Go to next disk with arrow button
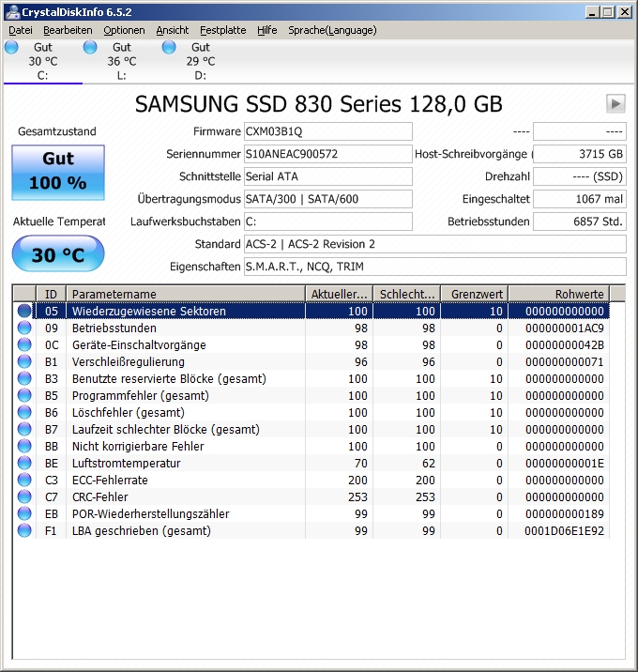This screenshot has height=672, width=638. (x=615, y=104)
